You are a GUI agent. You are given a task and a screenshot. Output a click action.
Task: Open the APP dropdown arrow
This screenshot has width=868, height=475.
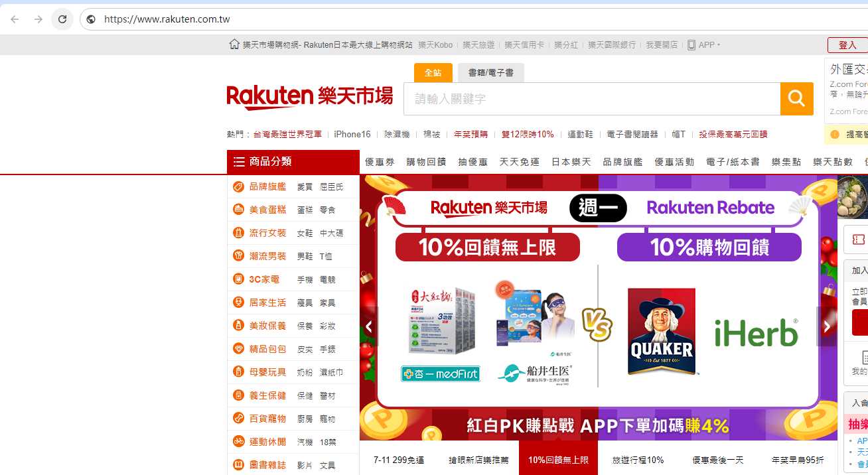719,45
